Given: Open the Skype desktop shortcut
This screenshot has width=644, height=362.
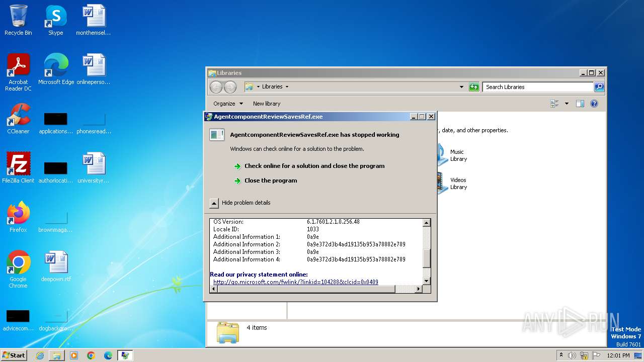Looking at the screenshot, I should 56,20.
